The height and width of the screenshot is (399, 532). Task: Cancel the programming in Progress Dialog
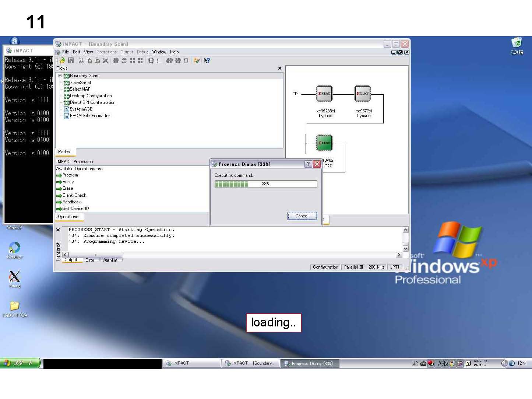pos(302,216)
